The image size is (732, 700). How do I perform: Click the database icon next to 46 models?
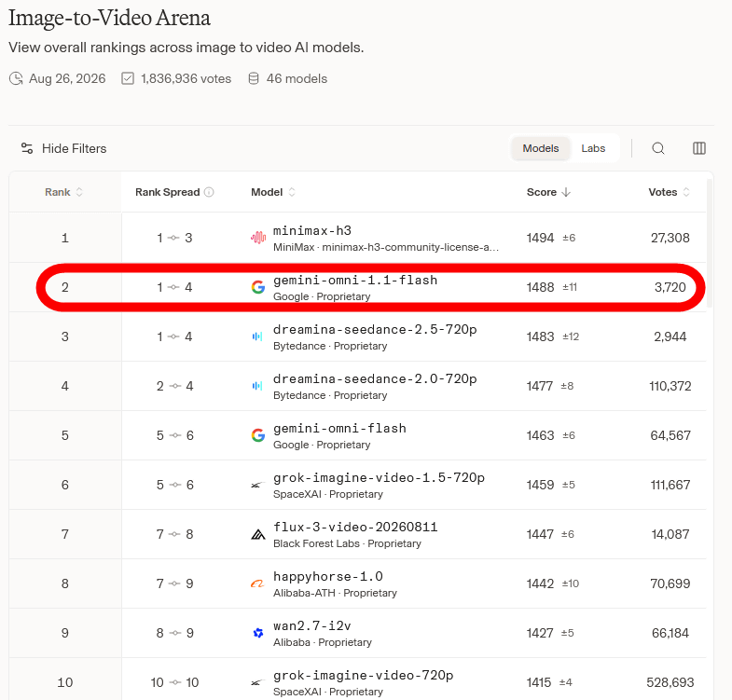click(254, 78)
